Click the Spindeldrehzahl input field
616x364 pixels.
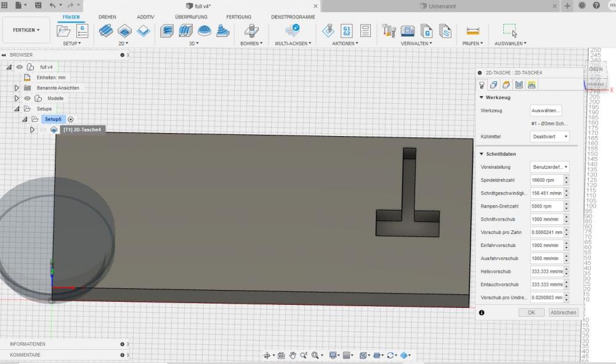547,180
